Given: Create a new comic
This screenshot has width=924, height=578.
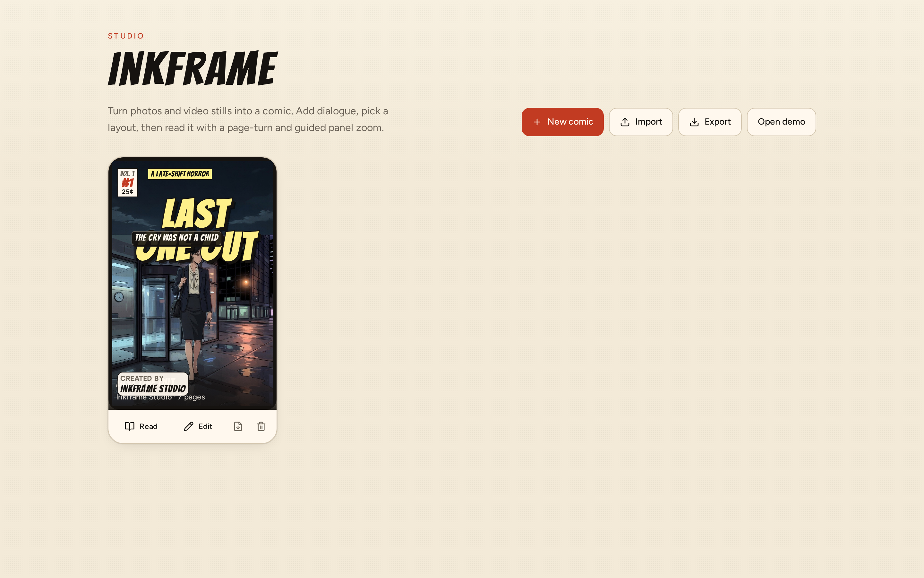Looking at the screenshot, I should tap(562, 122).
